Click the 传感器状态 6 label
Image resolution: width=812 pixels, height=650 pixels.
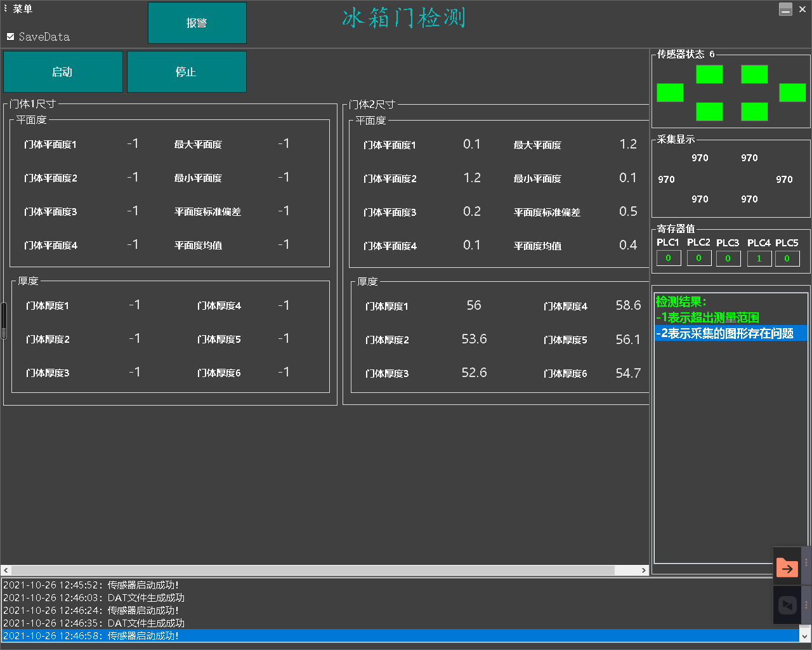point(686,55)
